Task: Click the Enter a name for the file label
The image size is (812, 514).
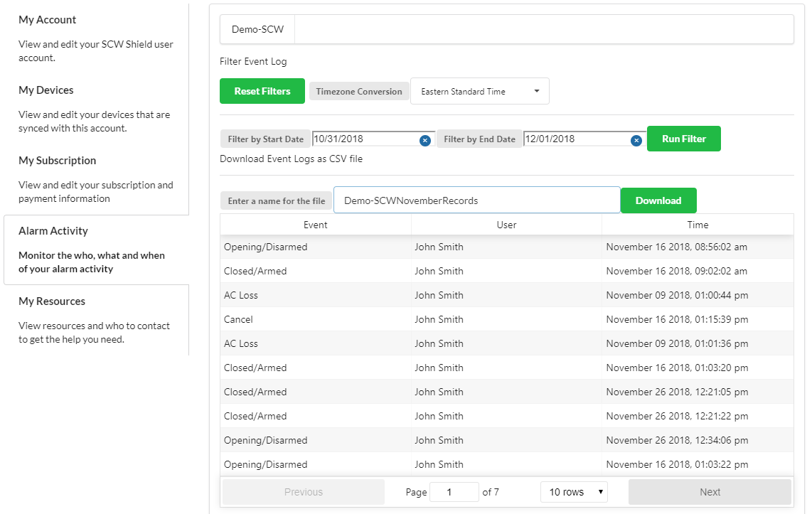Action: [277, 201]
